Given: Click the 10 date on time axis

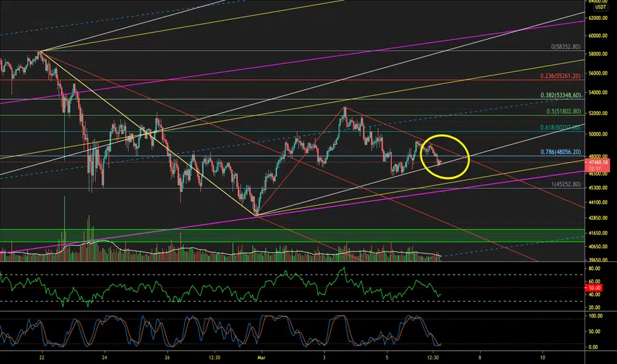Looking at the screenshot, I should [542, 357].
